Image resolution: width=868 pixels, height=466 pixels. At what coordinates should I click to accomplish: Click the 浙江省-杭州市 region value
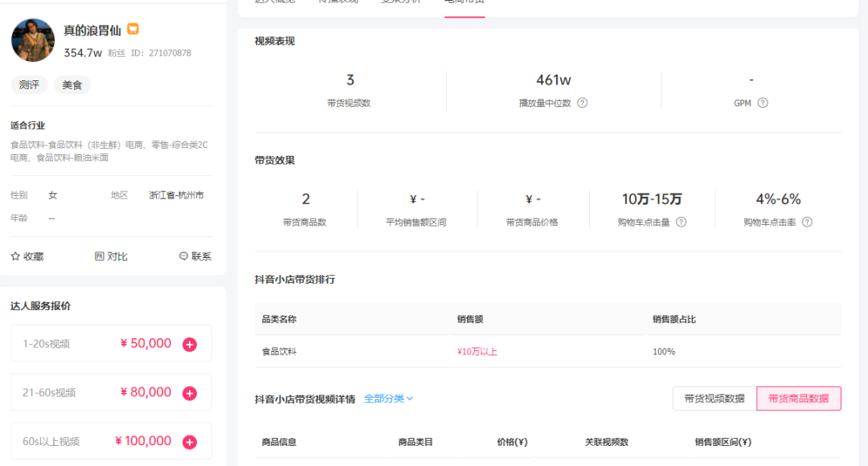coord(177,195)
